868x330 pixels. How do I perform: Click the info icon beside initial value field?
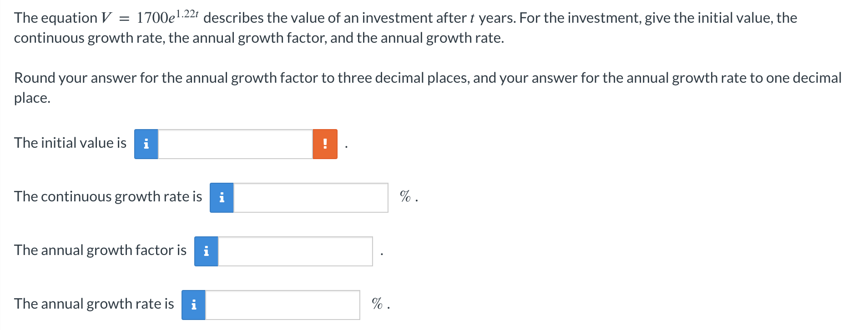pos(146,144)
